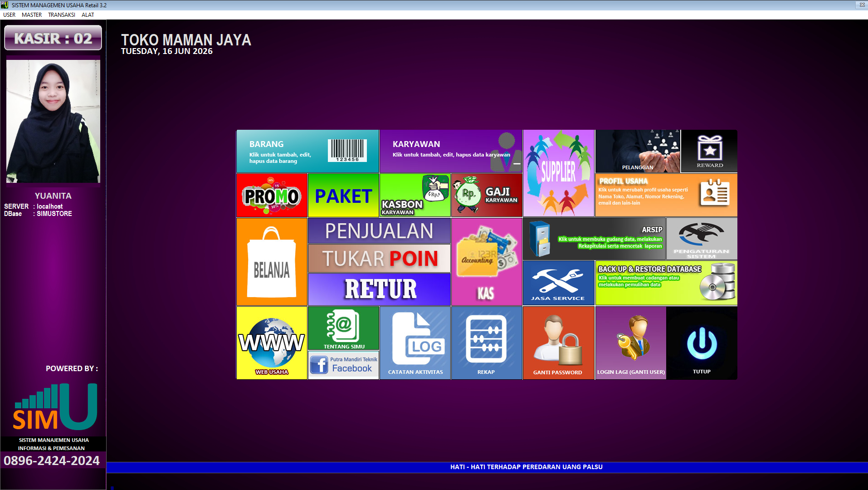
Task: Open the ALAT menu
Action: 88,15
